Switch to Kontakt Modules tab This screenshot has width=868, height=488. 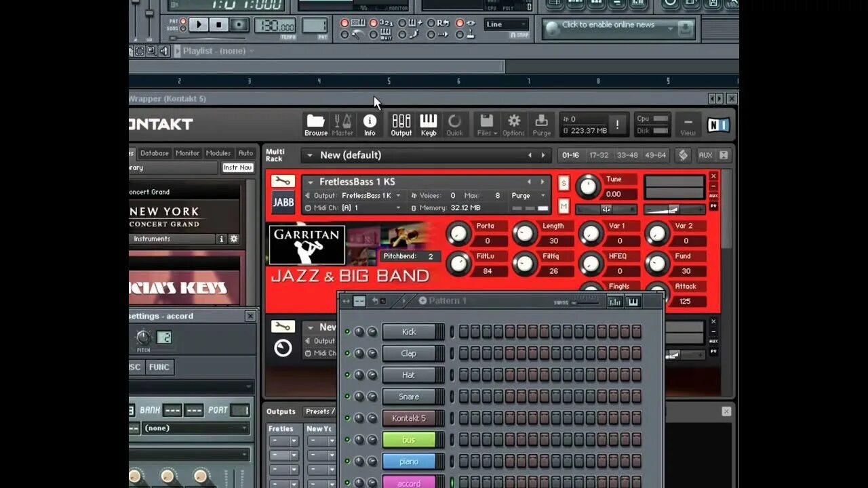coord(218,153)
